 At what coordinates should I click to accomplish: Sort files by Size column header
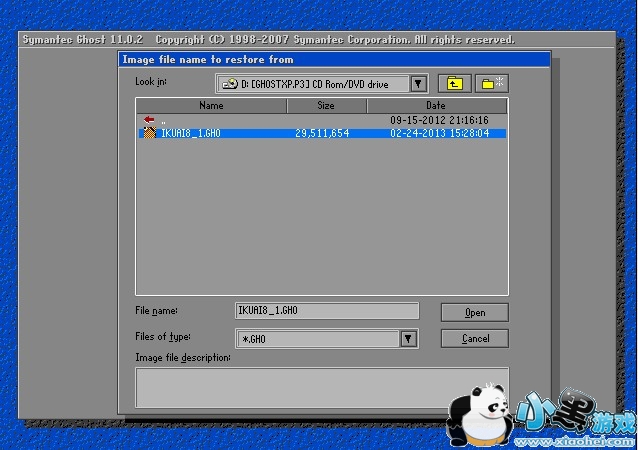tap(326, 106)
